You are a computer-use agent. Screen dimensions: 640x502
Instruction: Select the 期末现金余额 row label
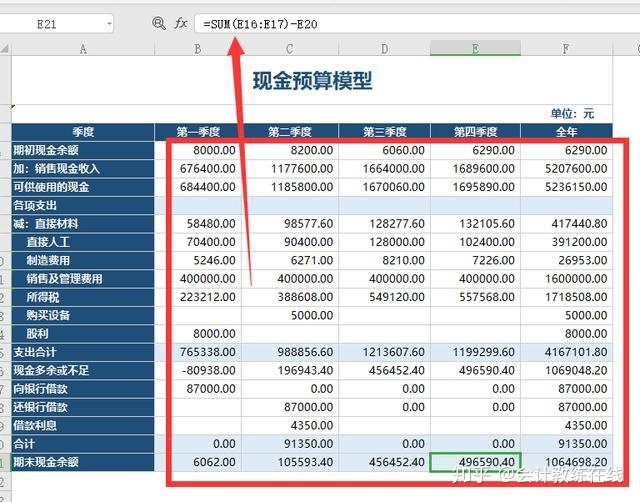click(83, 462)
